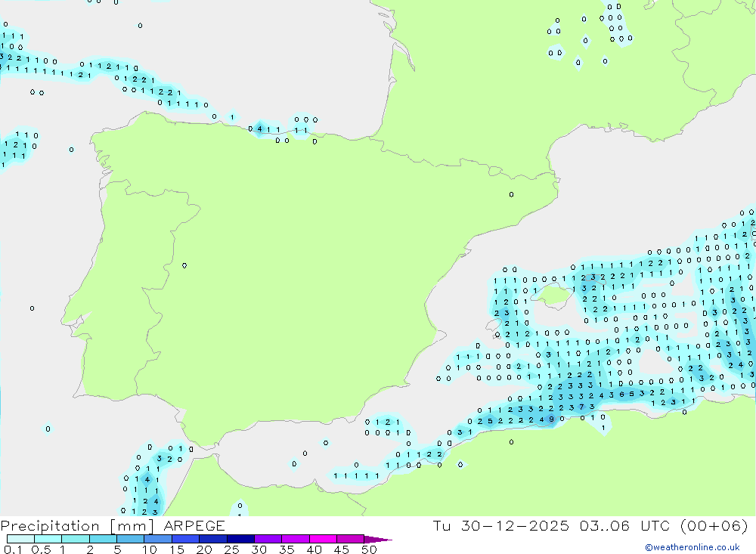Pick the 5–10 mm legend color box
756x554 pixels.
(x=131, y=539)
